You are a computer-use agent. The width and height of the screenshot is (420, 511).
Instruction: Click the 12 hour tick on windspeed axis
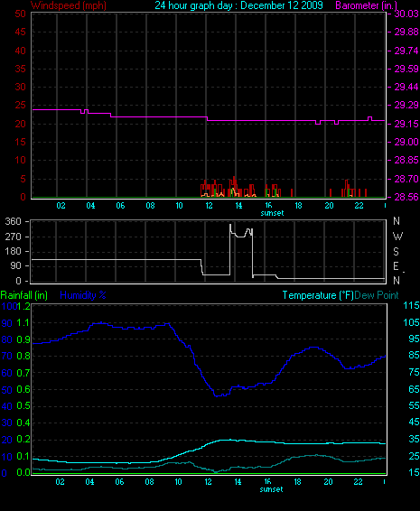tap(209, 206)
